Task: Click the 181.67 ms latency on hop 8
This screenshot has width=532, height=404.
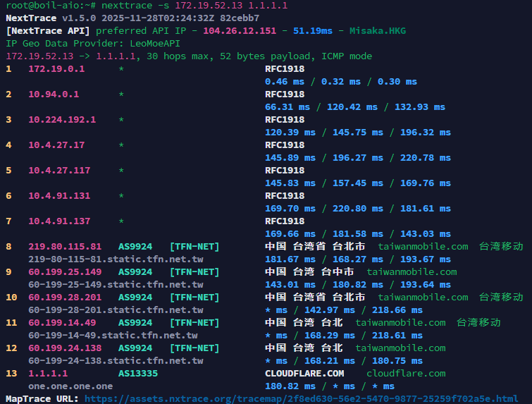Action: (290, 259)
